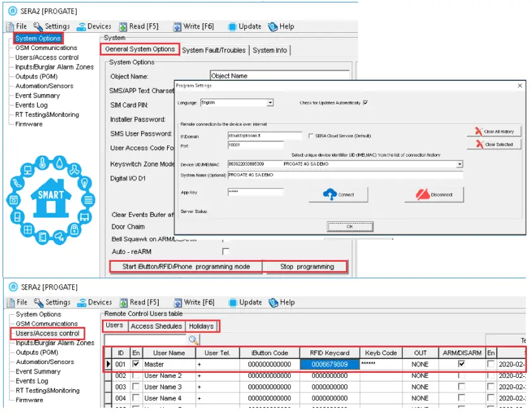Toggle ARM/DISARM checkbox for Master row

pyautogui.click(x=461, y=364)
